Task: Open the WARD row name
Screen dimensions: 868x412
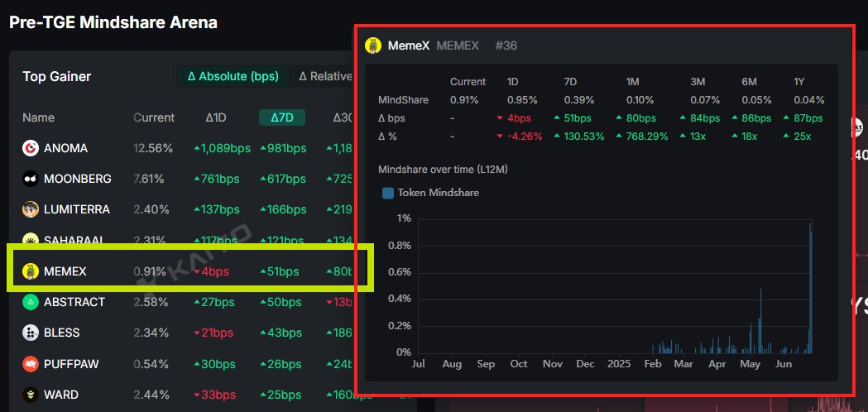Action: point(61,395)
